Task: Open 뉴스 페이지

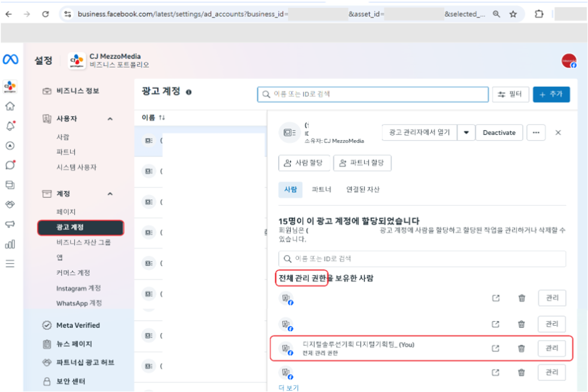Action: [x=67, y=344]
